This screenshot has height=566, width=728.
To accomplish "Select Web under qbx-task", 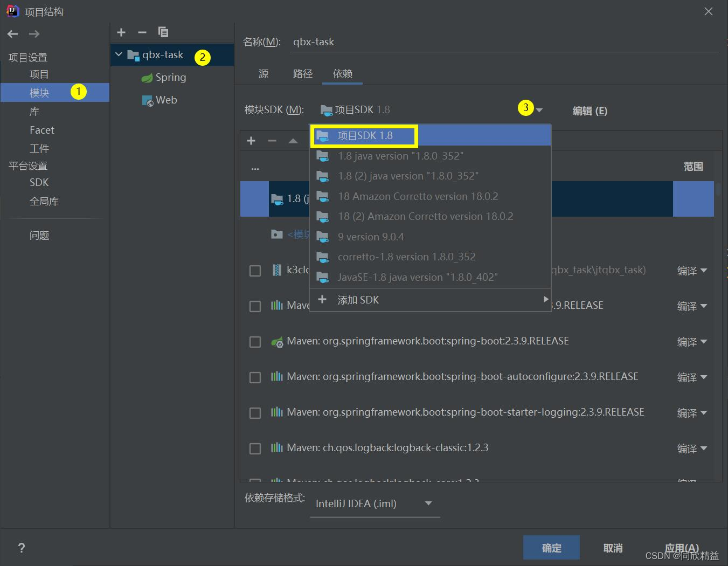I will coord(167,100).
